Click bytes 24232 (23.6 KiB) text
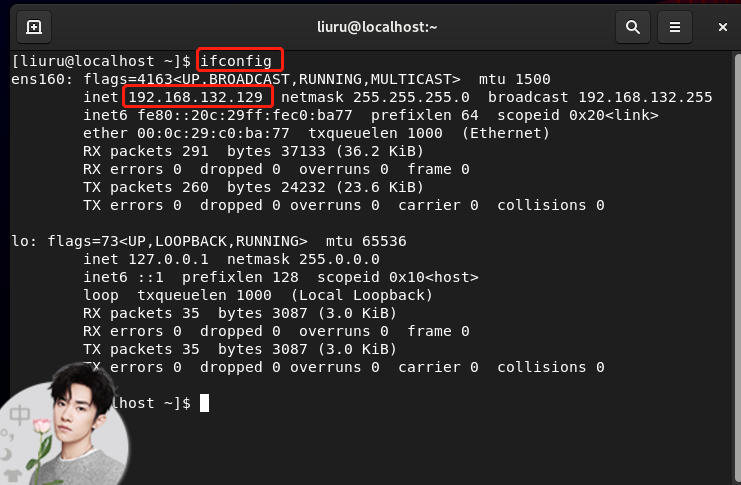Screen dimensions: 741x485 pos(325,187)
